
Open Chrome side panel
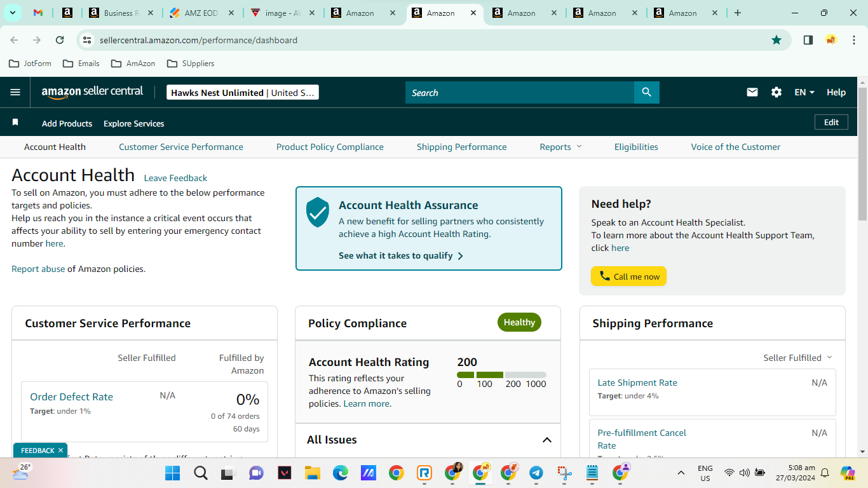[808, 40]
